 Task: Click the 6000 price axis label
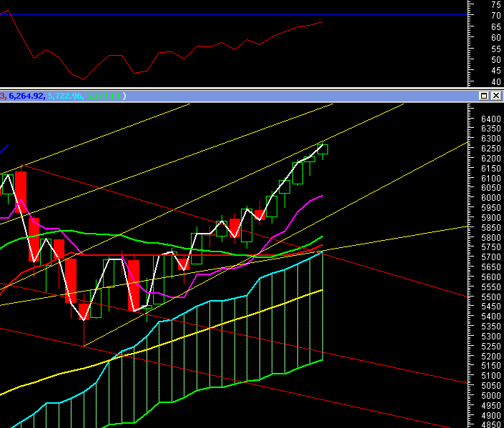tap(491, 198)
